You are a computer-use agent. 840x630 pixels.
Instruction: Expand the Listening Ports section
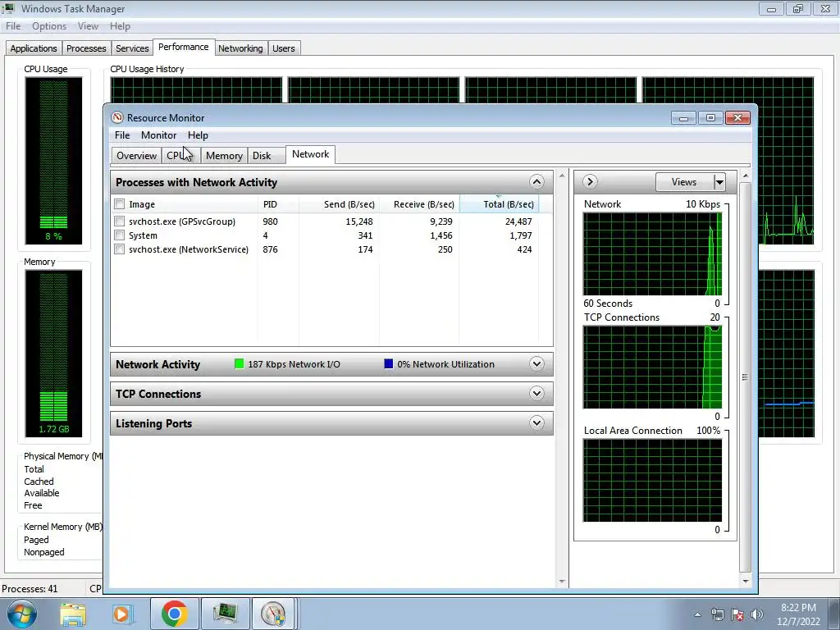(x=536, y=423)
